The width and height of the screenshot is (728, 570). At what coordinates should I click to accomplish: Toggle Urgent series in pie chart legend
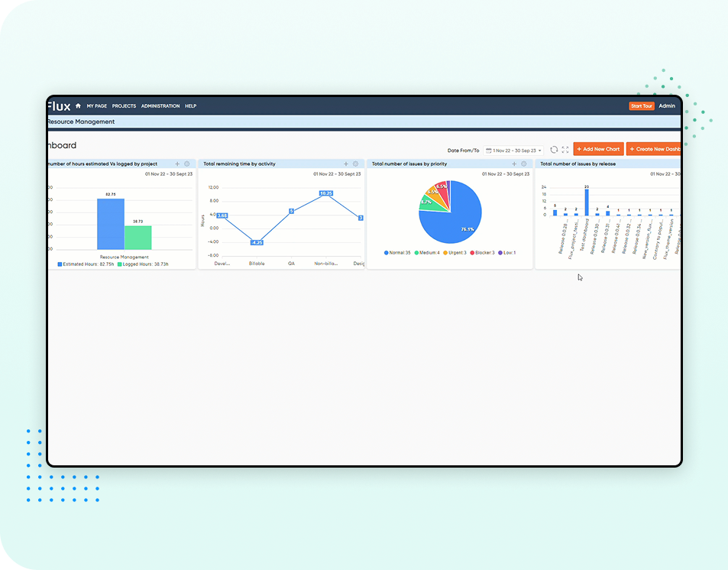click(x=455, y=252)
